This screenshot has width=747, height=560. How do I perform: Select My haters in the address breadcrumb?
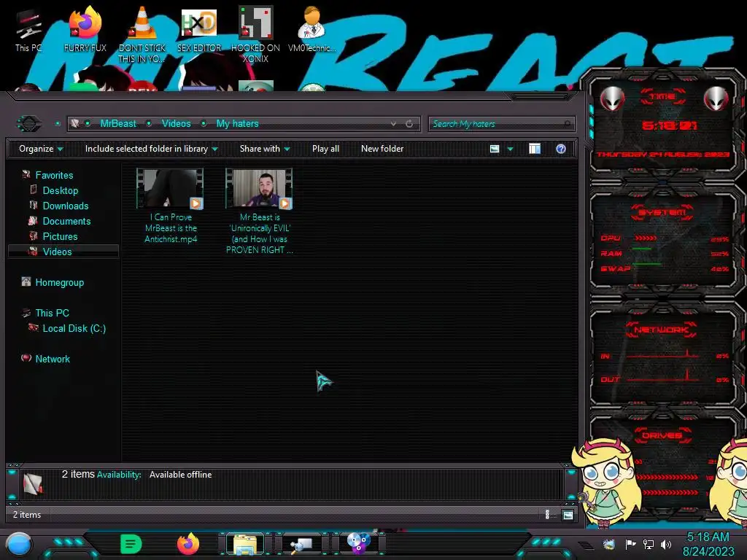tap(237, 124)
